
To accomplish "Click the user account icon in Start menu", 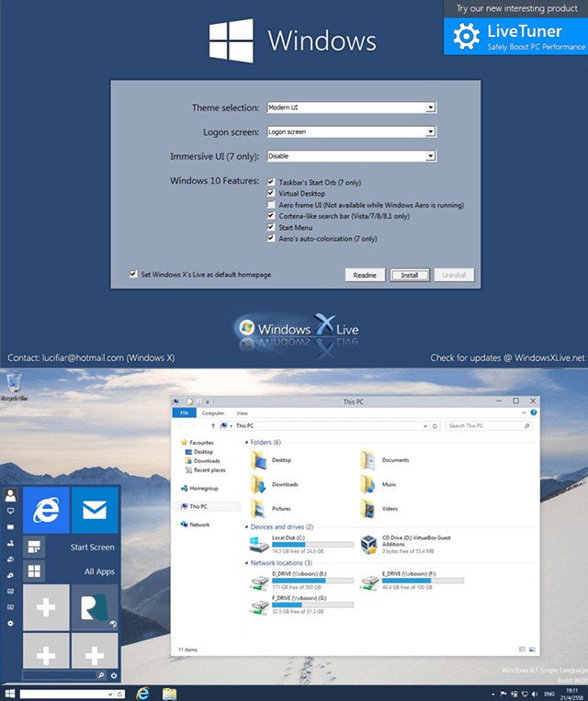I will (x=10, y=495).
